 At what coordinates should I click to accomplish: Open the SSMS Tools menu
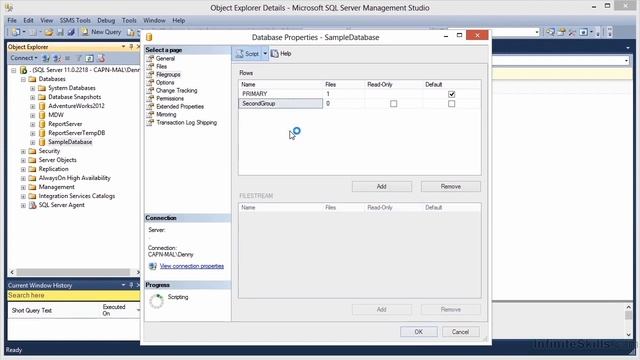pos(75,20)
